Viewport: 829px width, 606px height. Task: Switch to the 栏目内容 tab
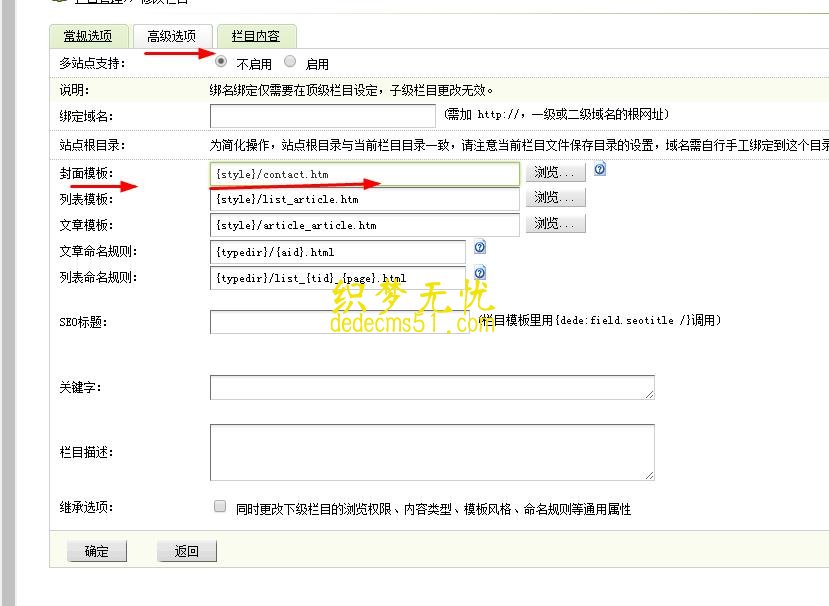[255, 35]
